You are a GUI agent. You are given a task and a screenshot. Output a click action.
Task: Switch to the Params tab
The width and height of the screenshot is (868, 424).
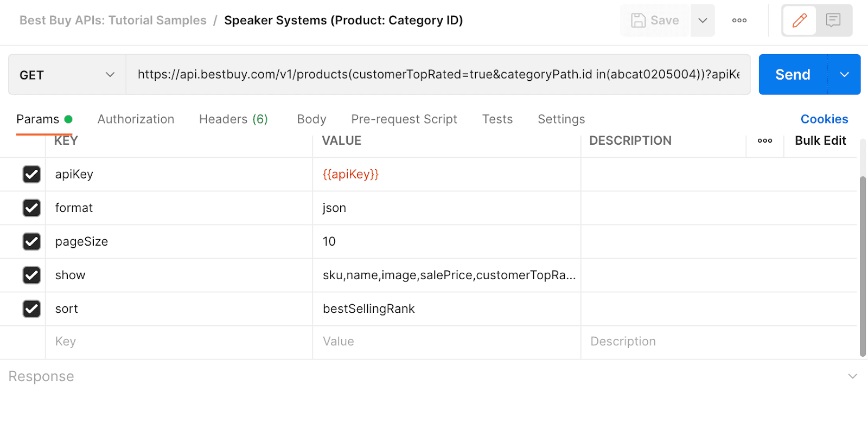[x=44, y=119]
